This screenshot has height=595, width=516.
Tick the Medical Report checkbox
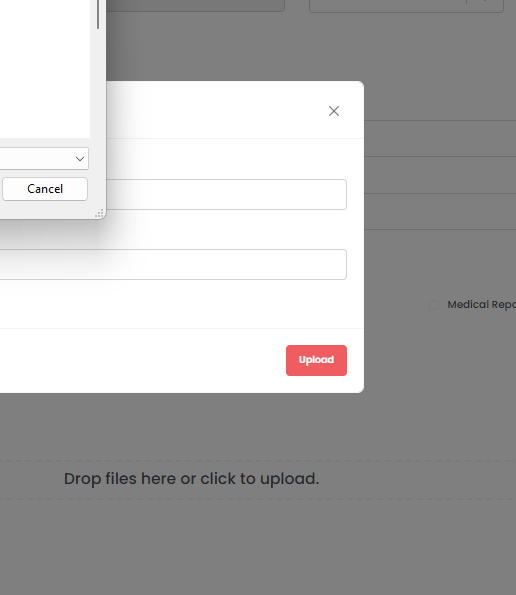click(x=434, y=305)
